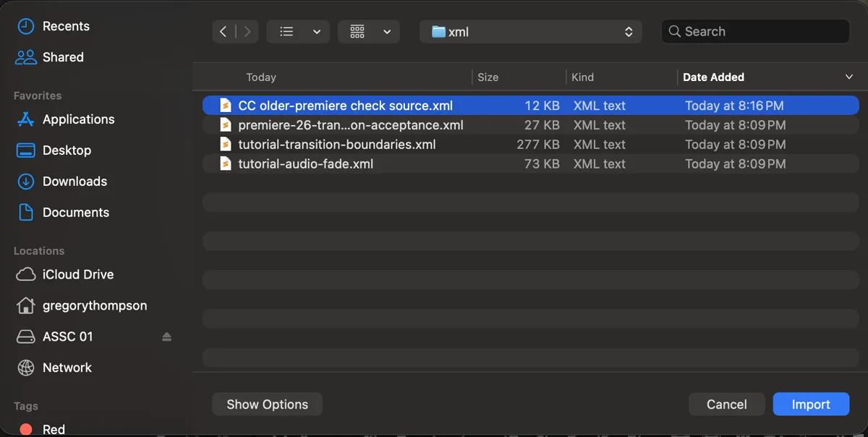This screenshot has height=437, width=868.
Task: Click the Today column header
Action: click(x=261, y=77)
